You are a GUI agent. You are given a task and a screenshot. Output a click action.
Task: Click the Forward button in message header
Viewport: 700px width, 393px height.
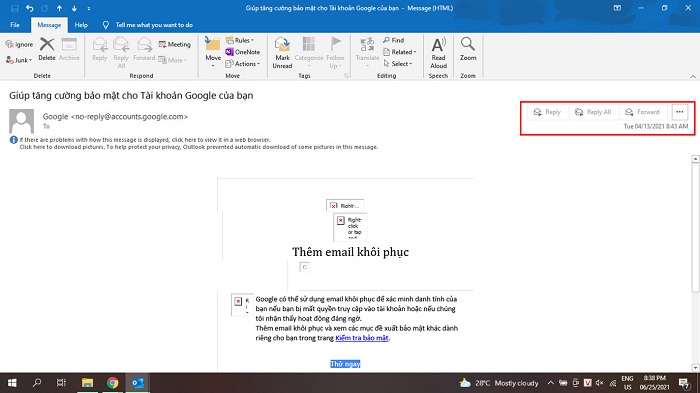[642, 112]
